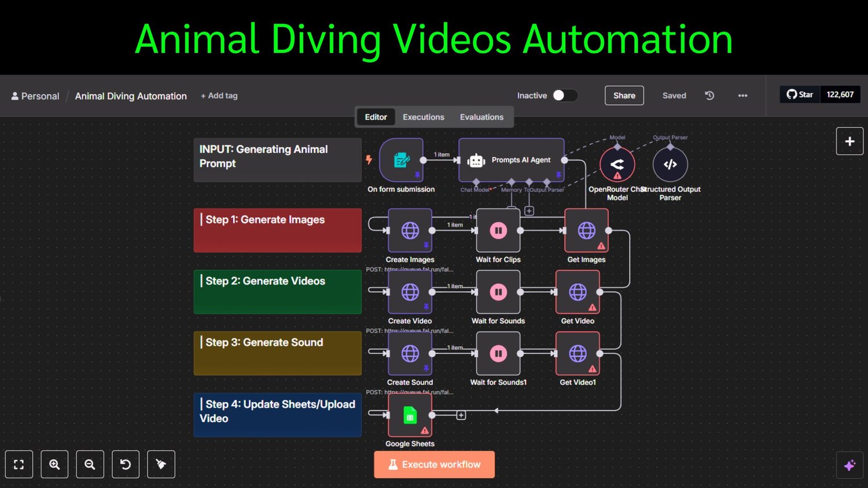The image size is (868, 488).
Task: Switch to the Editor tab
Action: tap(376, 117)
